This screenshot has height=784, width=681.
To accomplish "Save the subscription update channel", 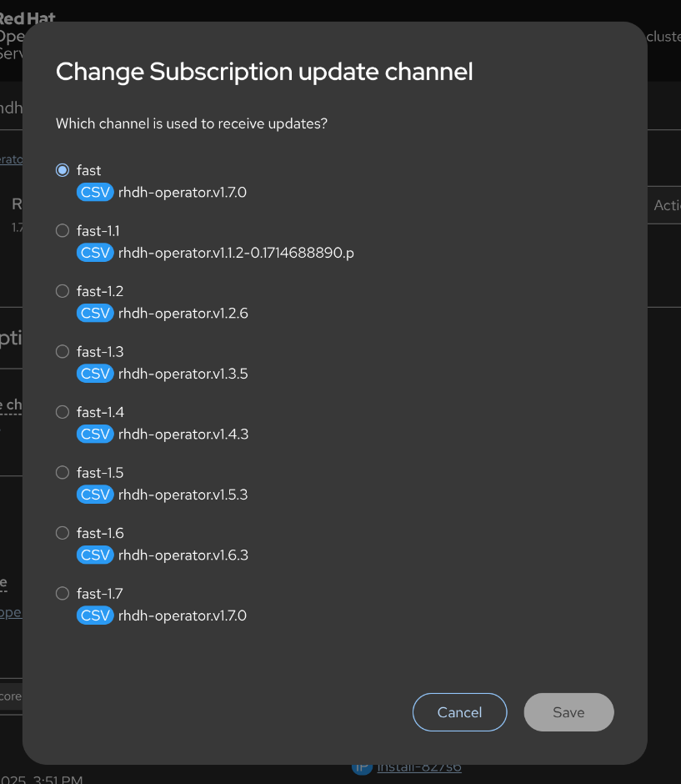I will tap(568, 712).
